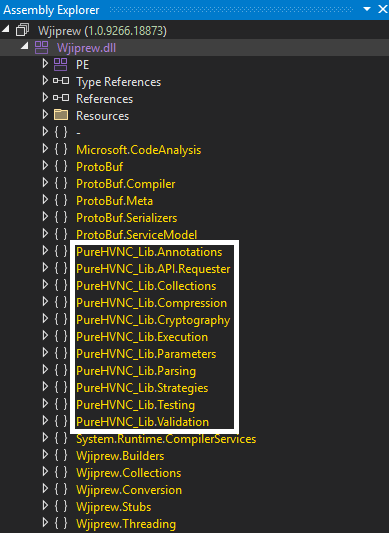Screen dimensions: 389x533
Task: Select the ProtoBuf.Serializers namespace entry
Action: coord(126,218)
